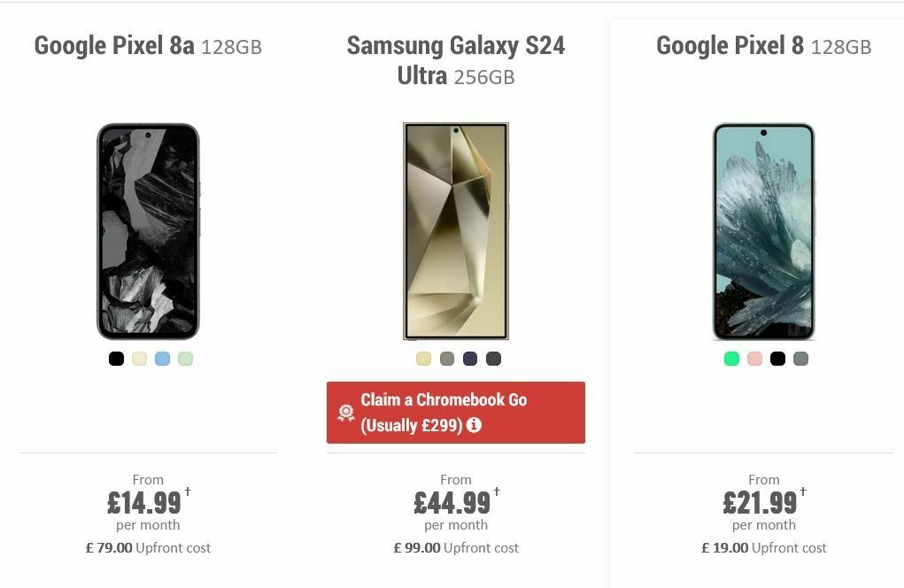Select the navy swatch for Samsung Galaxy S24 Ultra

(468, 359)
